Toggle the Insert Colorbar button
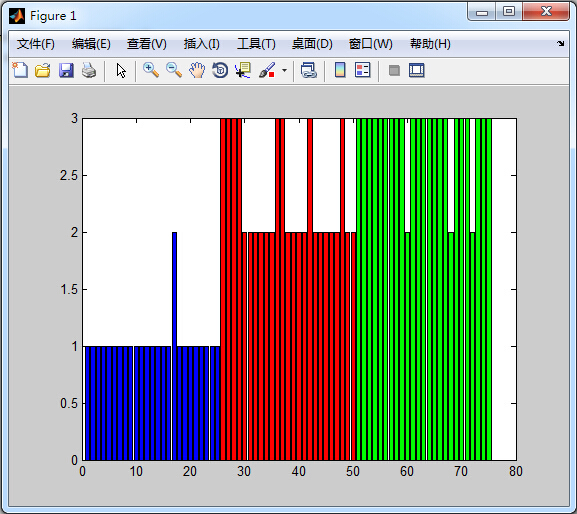 tap(340, 70)
